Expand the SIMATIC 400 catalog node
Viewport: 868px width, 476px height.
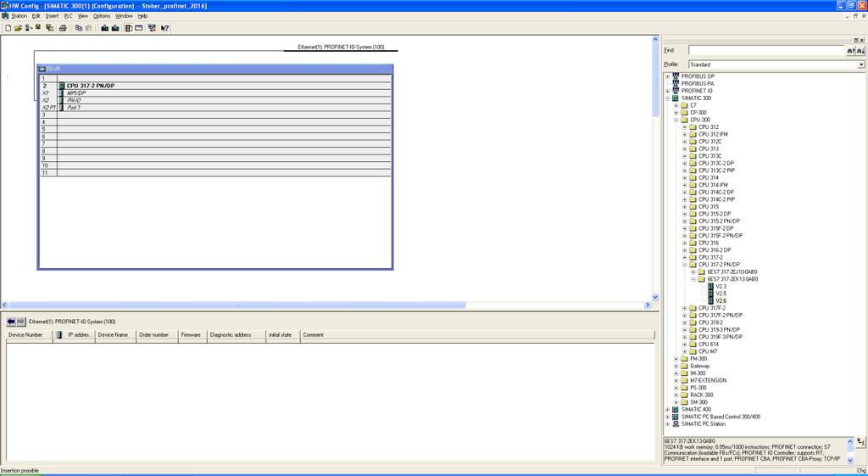(x=668, y=410)
